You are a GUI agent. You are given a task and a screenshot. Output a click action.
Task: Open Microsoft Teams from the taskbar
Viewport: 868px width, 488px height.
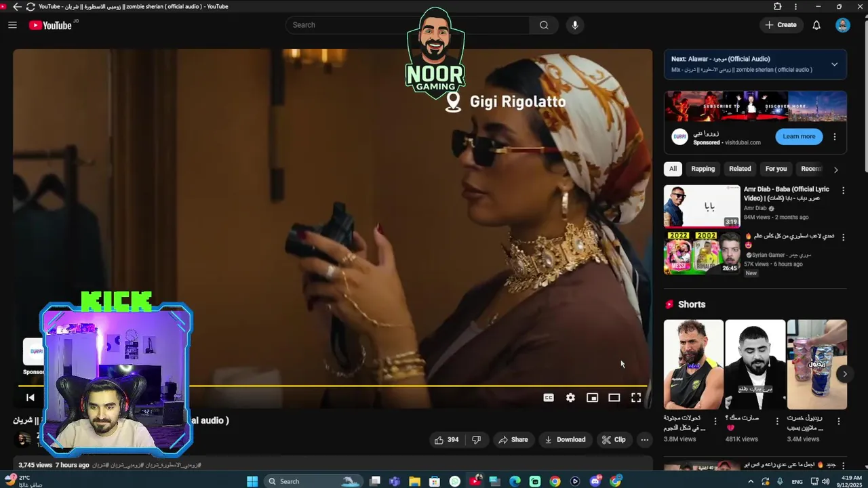[395, 481]
